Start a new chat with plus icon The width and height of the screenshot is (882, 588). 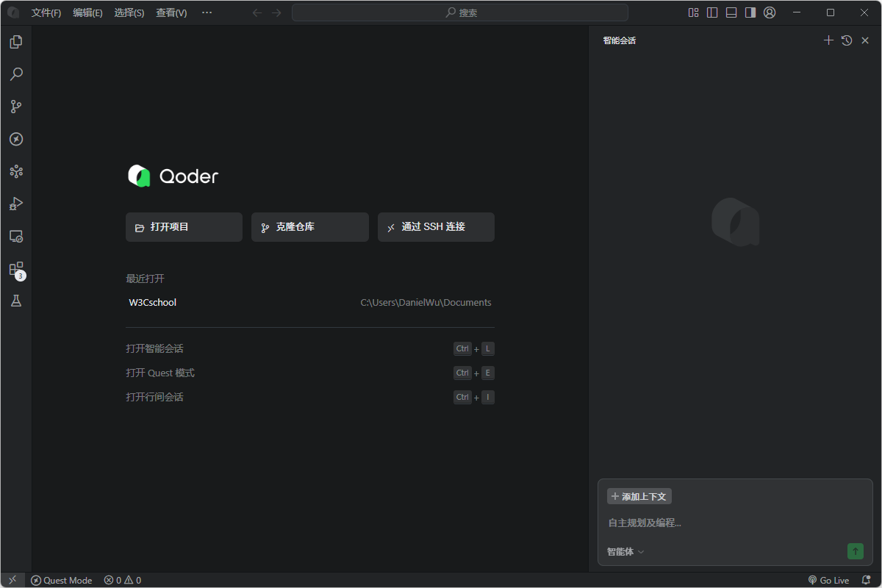coord(828,40)
